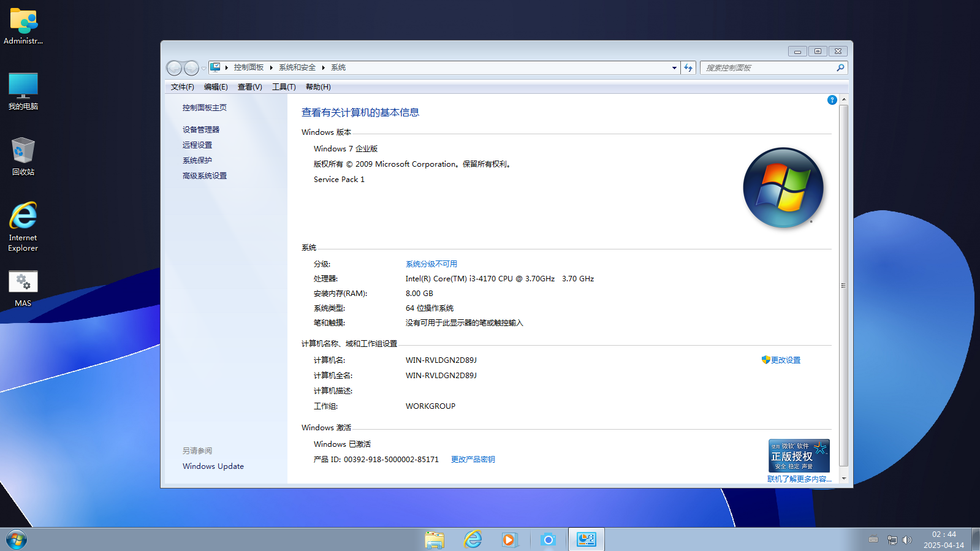Click the search magnifier icon
Viewport: 980px width, 551px height.
tap(840, 68)
